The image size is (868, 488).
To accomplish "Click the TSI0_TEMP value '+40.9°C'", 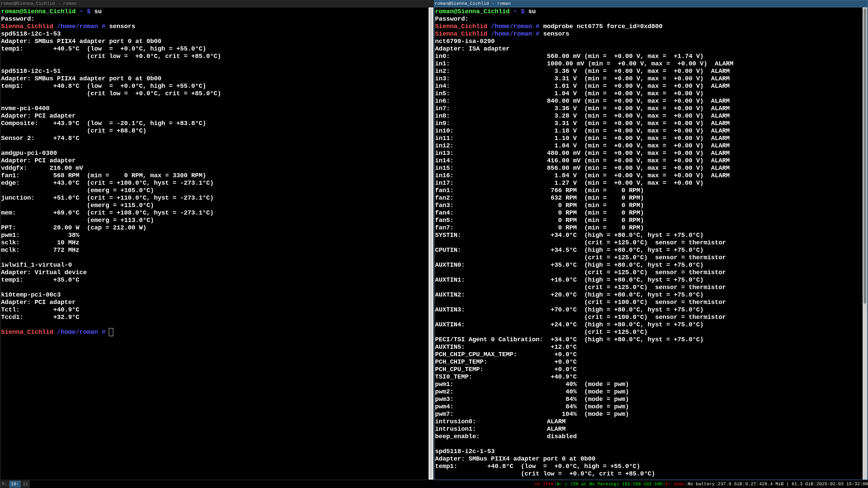I will 564,377.
